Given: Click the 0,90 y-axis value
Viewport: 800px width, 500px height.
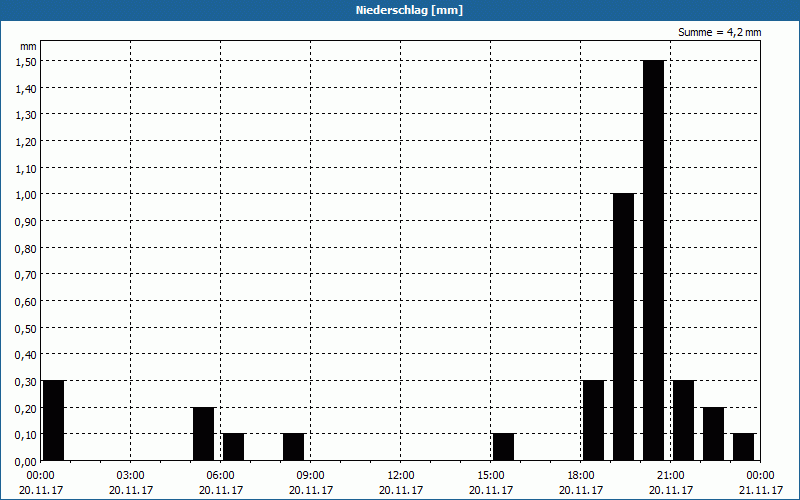Looking at the screenshot, I should [x=26, y=221].
